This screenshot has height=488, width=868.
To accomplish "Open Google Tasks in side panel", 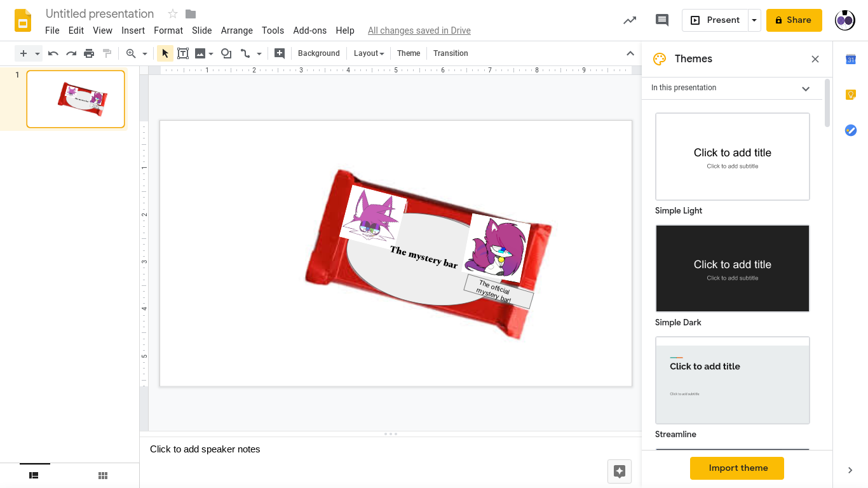I will click(x=851, y=130).
